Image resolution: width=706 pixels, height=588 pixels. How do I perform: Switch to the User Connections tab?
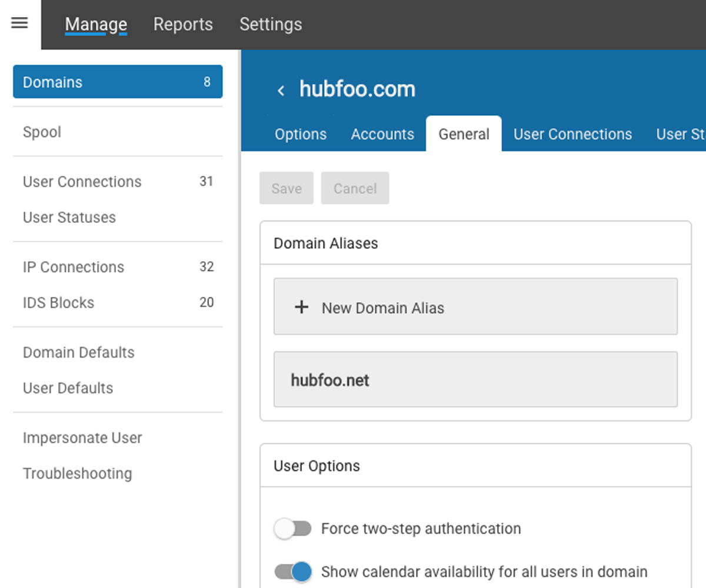tap(572, 134)
